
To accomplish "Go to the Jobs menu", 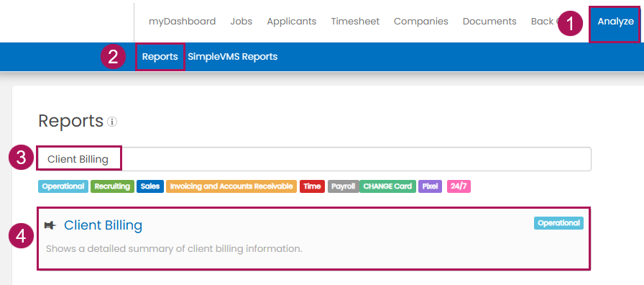I will tap(241, 22).
